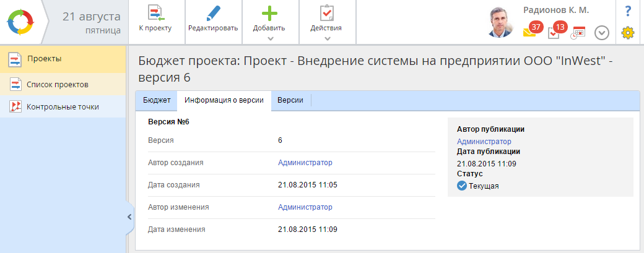Click the help question mark icon
Screen dimensions: 644x253
tap(628, 11)
